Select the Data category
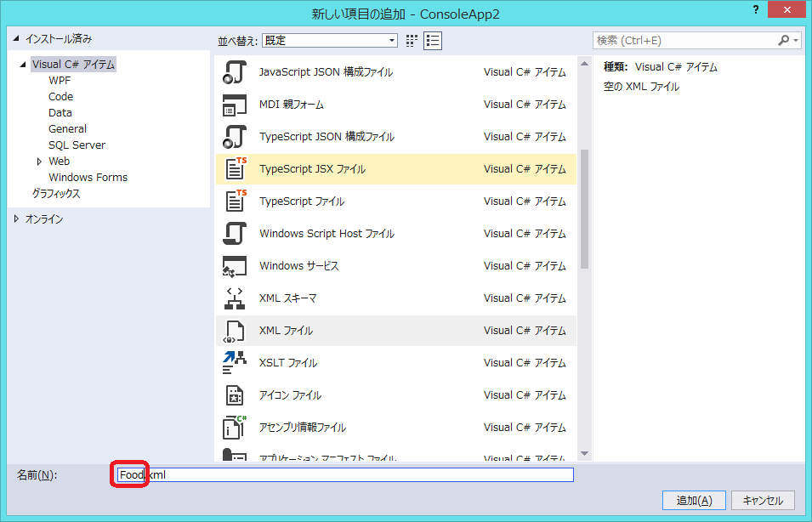812x522 pixels. [60, 112]
